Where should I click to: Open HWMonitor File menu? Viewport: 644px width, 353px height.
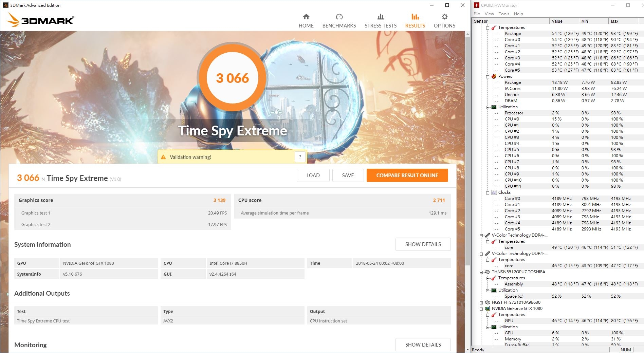click(477, 14)
